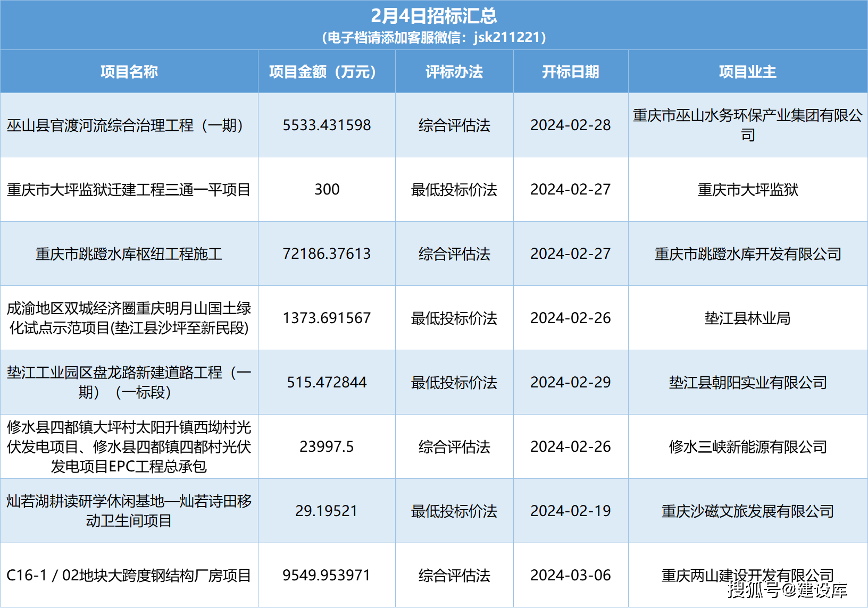Click project name '巫山县官渡河流综合治理工程（一期）'

tap(129, 125)
